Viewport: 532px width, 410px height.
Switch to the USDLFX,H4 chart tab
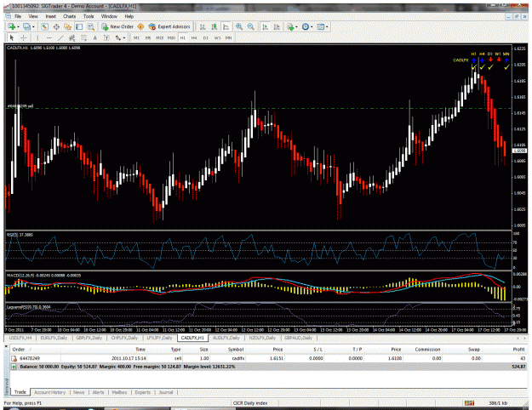tap(20, 338)
